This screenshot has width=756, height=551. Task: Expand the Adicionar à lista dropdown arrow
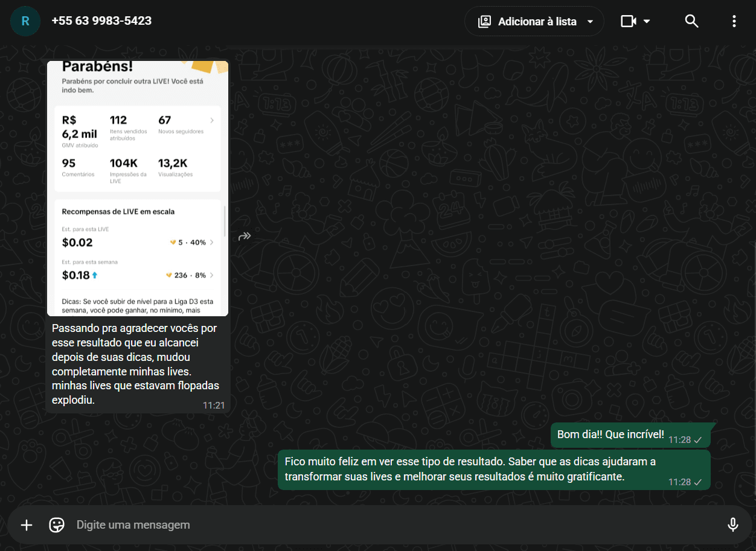coord(590,22)
